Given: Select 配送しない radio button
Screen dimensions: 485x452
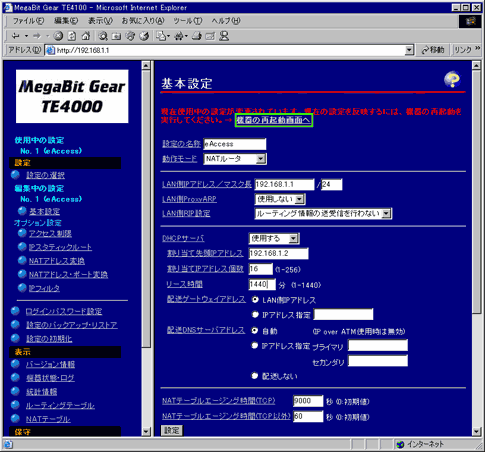Looking at the screenshot, I should coord(255,376).
